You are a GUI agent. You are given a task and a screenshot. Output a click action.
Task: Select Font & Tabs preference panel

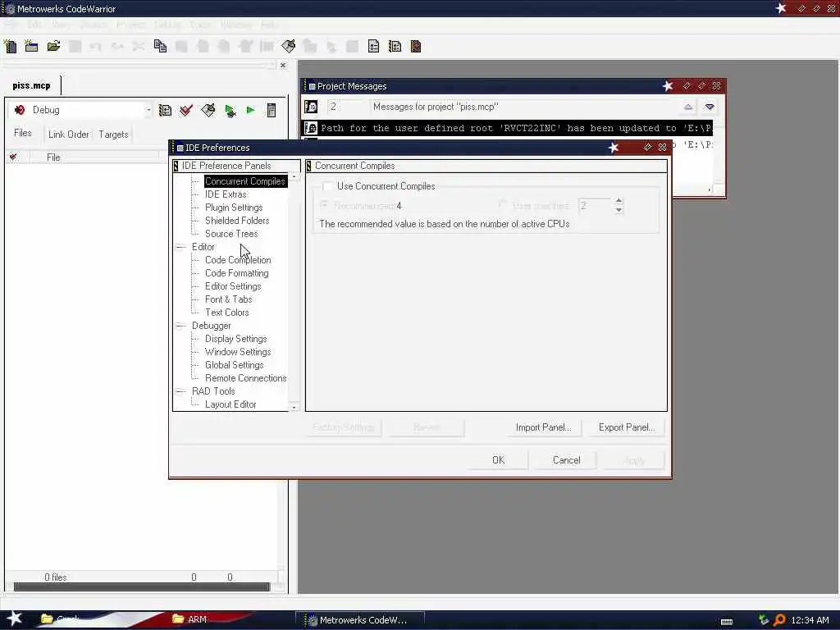228,299
